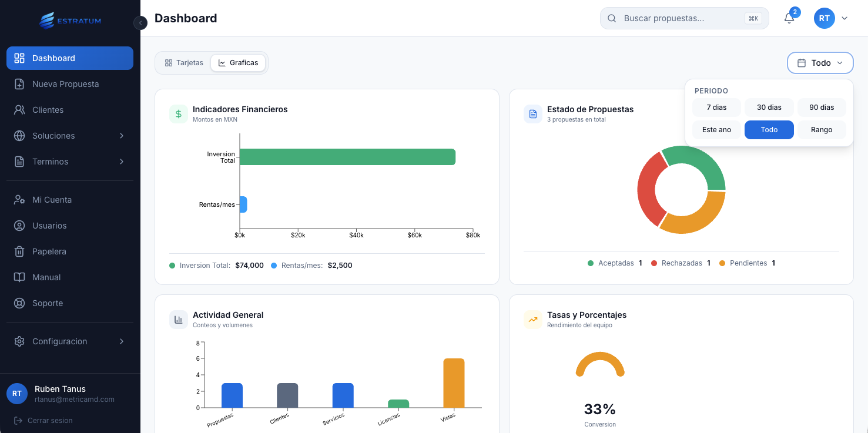Switch to the Tarjetas view tab
Viewport: 868px width, 433px height.
tap(184, 62)
